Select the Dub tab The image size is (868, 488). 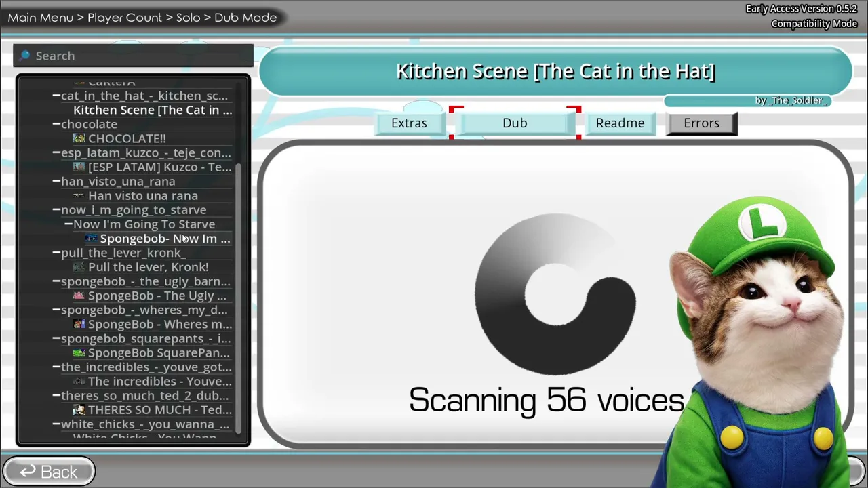515,123
